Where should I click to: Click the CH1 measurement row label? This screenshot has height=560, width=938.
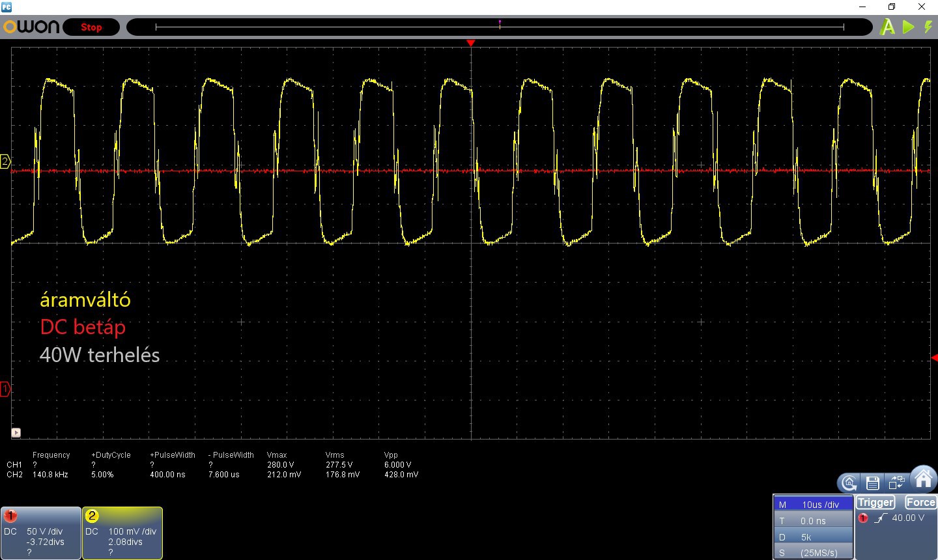point(14,465)
